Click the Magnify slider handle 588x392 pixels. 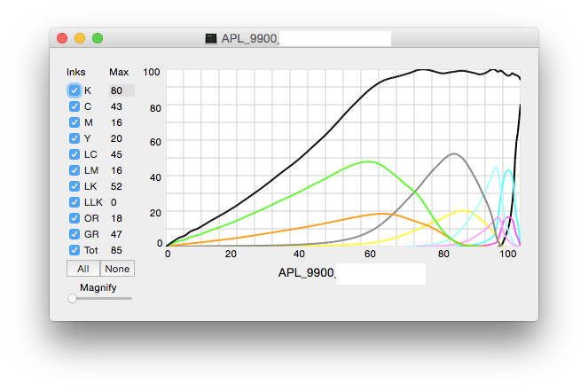(x=72, y=299)
